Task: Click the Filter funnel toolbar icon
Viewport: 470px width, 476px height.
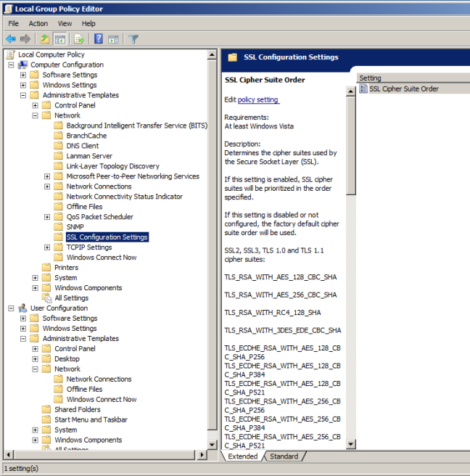Action: pos(133,39)
